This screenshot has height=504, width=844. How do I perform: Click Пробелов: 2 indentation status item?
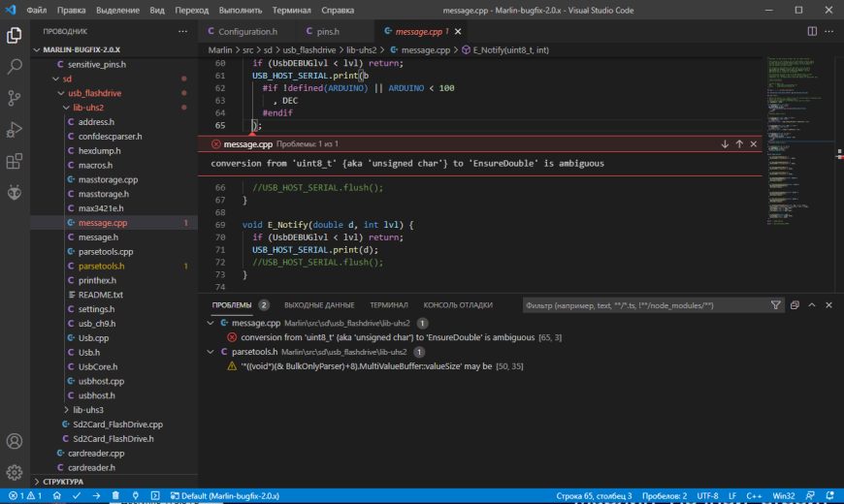665,496
